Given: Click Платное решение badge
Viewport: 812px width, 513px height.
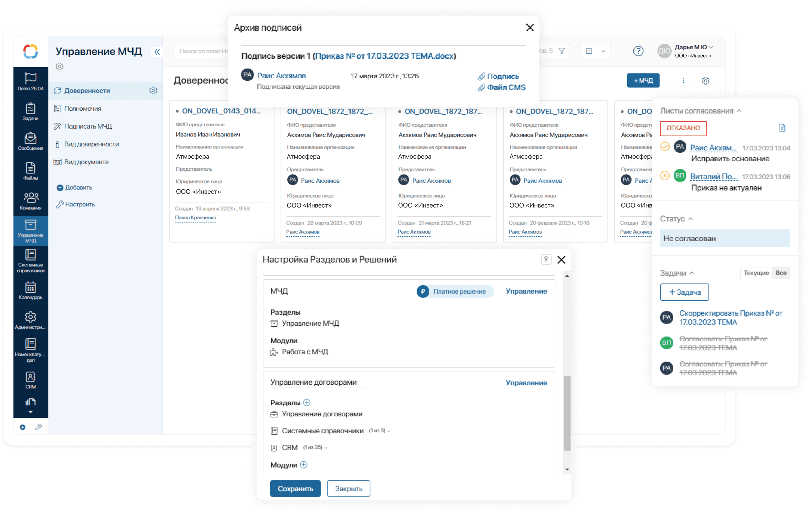Looking at the screenshot, I should pos(455,291).
